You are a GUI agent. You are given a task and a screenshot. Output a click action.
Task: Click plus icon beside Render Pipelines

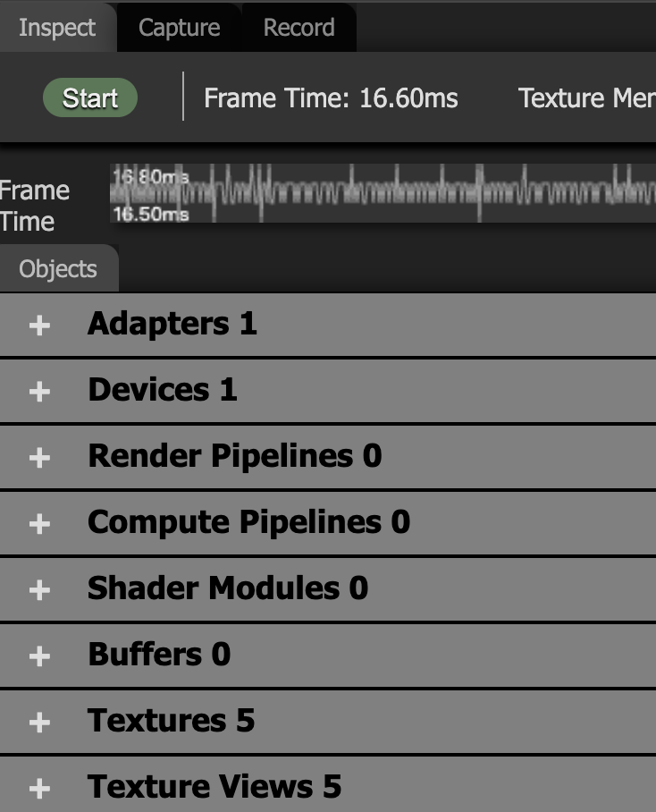[x=39, y=457]
